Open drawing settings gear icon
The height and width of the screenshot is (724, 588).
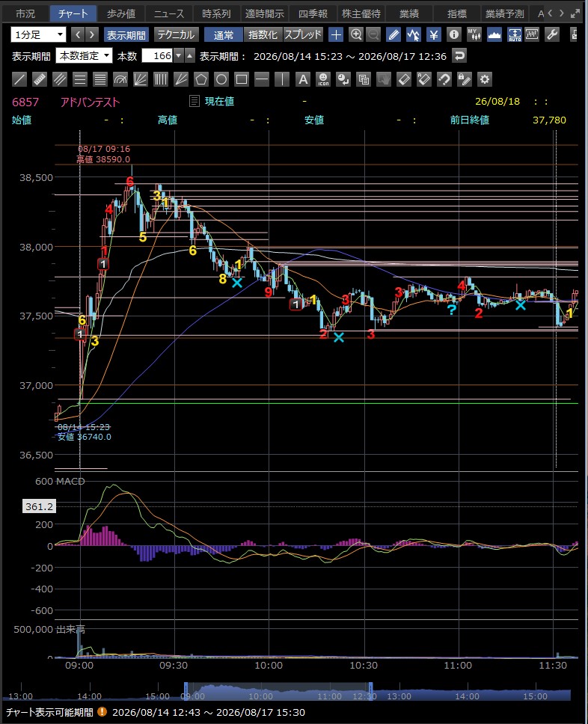coord(485,79)
